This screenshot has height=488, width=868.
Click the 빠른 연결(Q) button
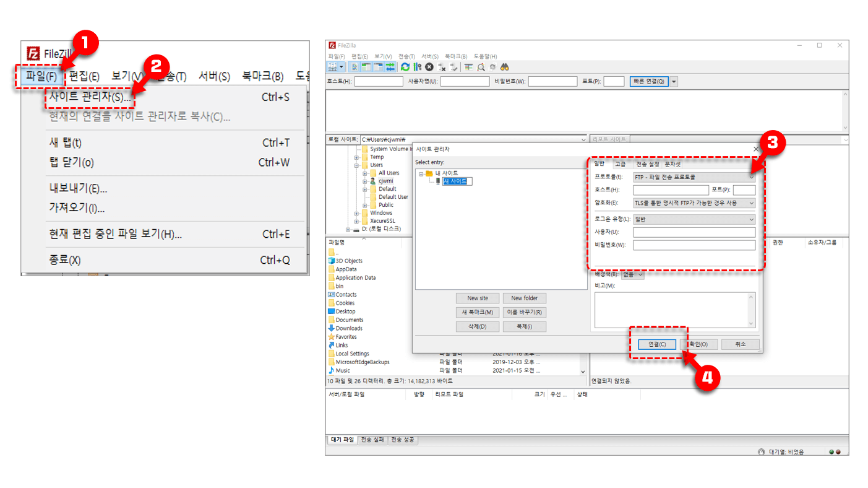click(649, 82)
